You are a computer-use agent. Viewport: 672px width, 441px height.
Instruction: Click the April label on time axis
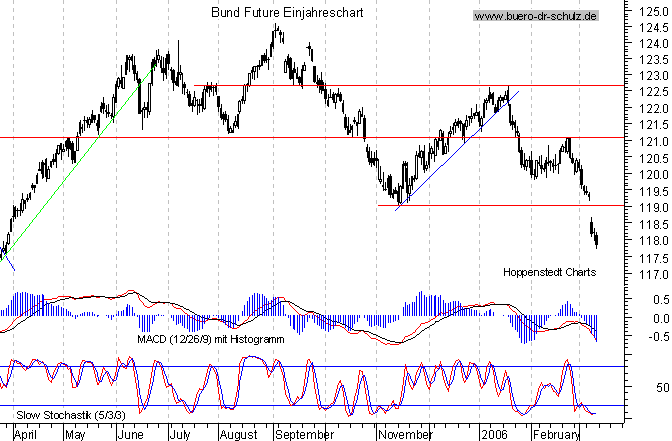point(27,435)
